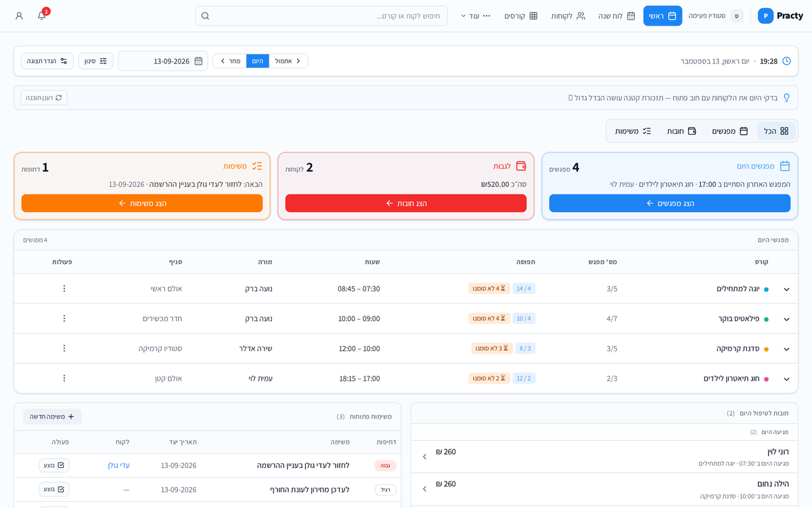Open the סינון filter button
The height and width of the screenshot is (508, 812).
96,61
